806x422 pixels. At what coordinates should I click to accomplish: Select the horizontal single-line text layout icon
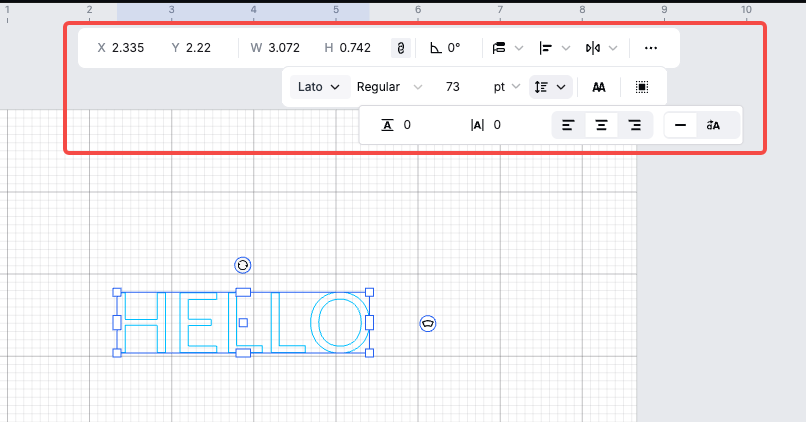[681, 125]
